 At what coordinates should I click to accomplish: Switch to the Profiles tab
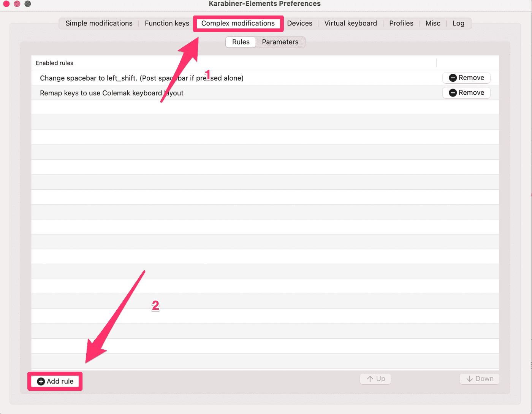click(x=401, y=23)
